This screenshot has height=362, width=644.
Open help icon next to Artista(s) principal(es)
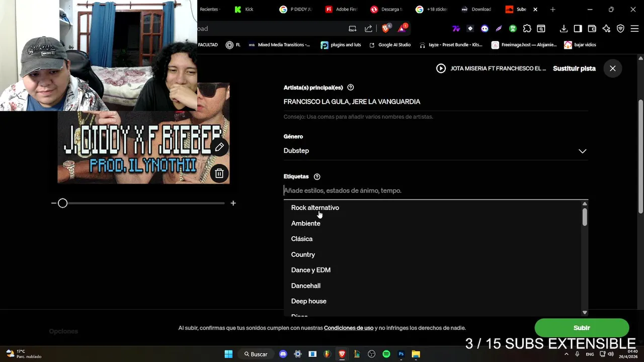pyautogui.click(x=351, y=87)
